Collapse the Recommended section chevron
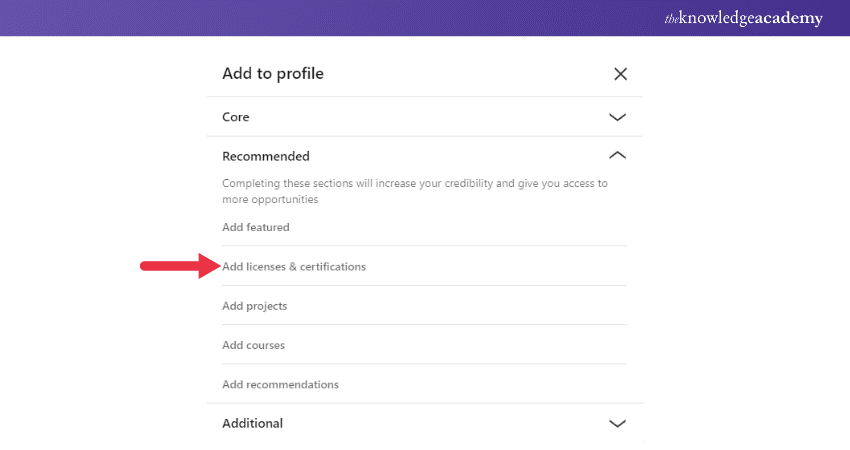 coord(617,156)
